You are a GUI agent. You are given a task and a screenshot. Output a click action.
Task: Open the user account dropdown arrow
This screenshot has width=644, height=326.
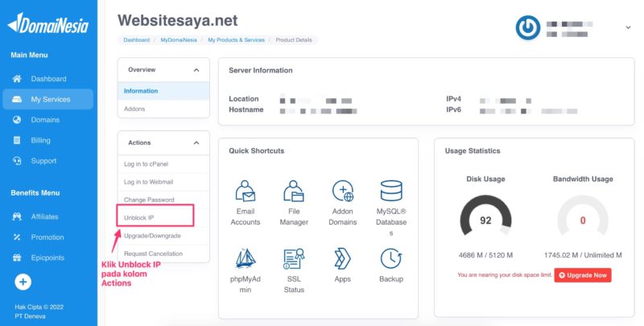(626, 27)
